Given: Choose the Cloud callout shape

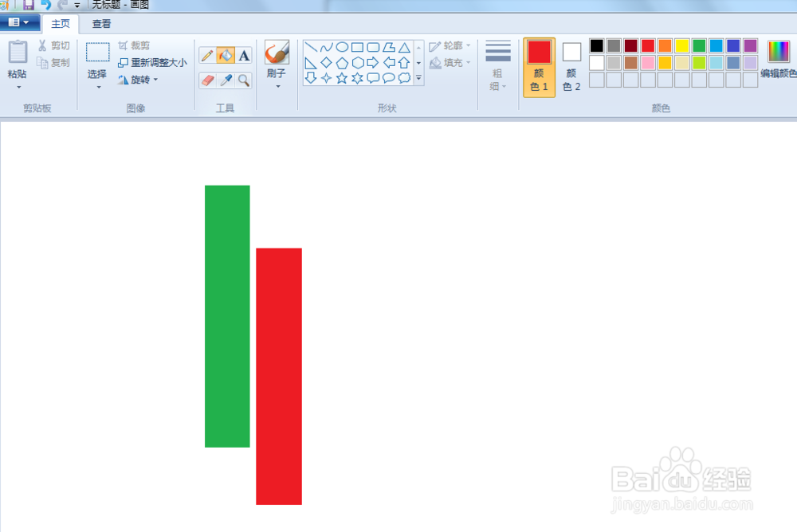Looking at the screenshot, I should pyautogui.click(x=404, y=78).
